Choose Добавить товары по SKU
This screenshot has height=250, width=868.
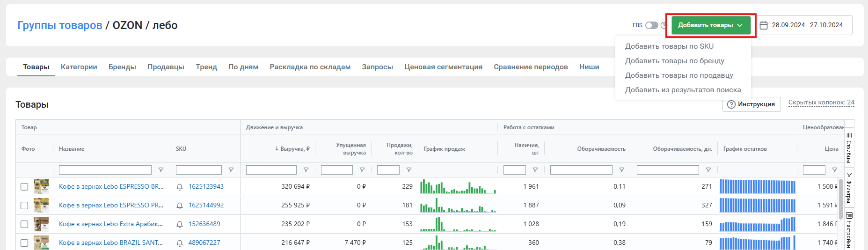[x=669, y=46]
